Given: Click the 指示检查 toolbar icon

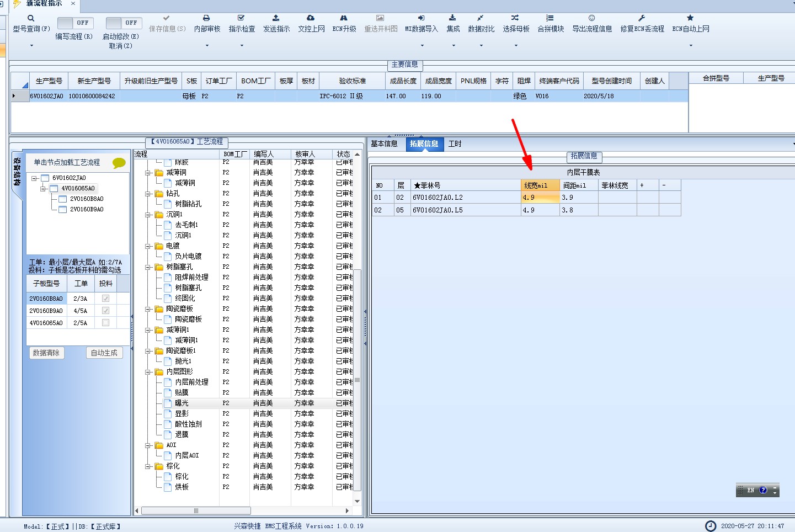Looking at the screenshot, I should point(242,18).
